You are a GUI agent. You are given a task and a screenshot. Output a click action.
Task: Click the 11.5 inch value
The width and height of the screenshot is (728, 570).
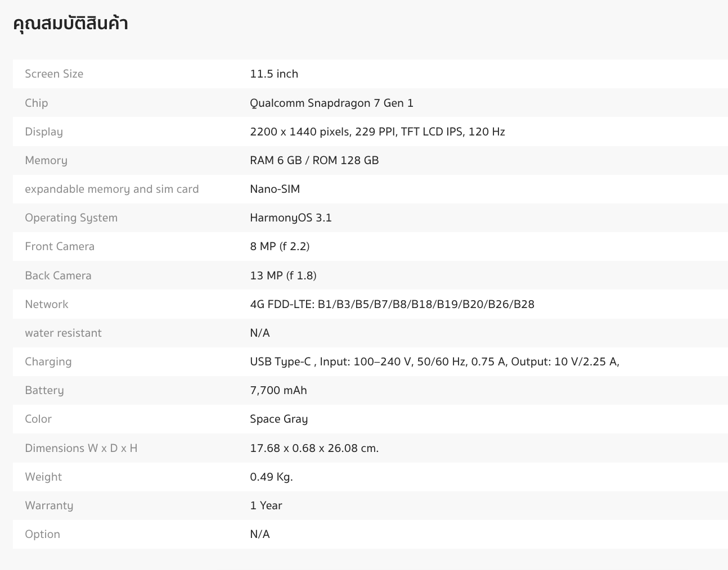[274, 74]
